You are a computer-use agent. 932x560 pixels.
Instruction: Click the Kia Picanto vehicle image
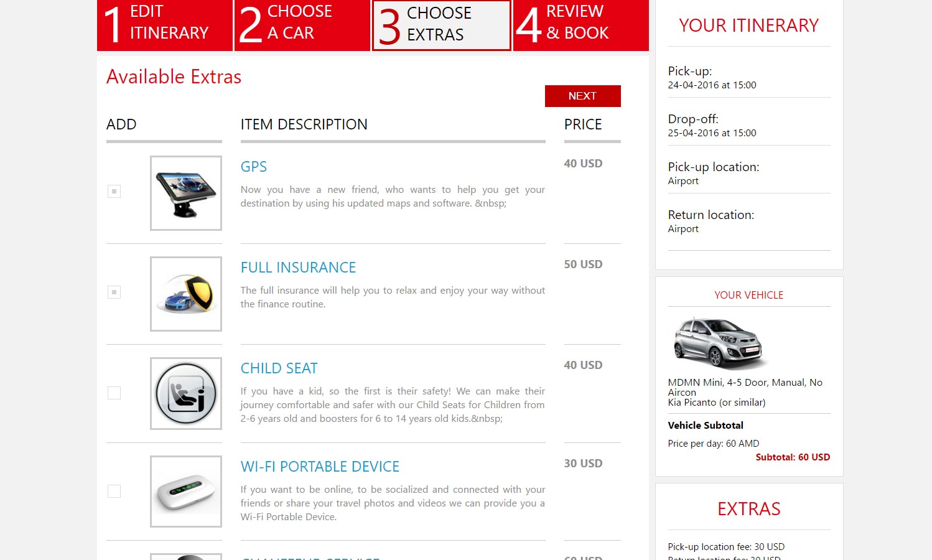click(719, 343)
